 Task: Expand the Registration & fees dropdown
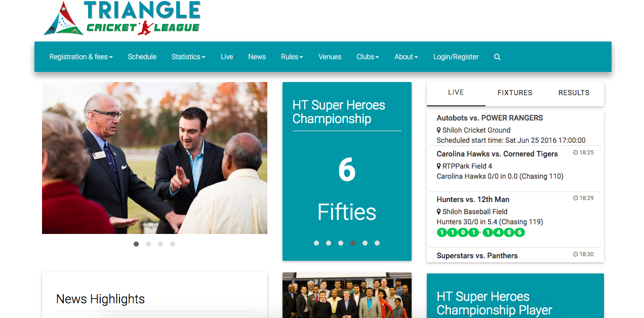80,57
